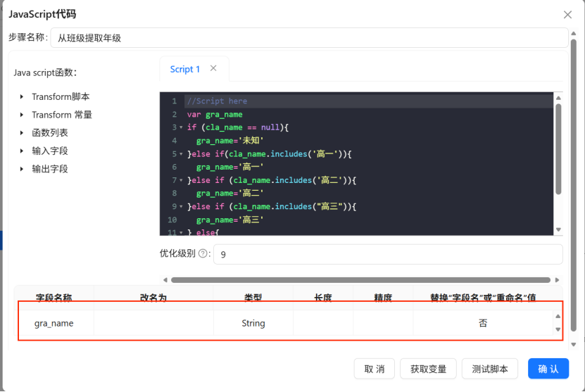The image size is (585, 392).
Task: Click the 类型 column header
Action: click(x=253, y=298)
